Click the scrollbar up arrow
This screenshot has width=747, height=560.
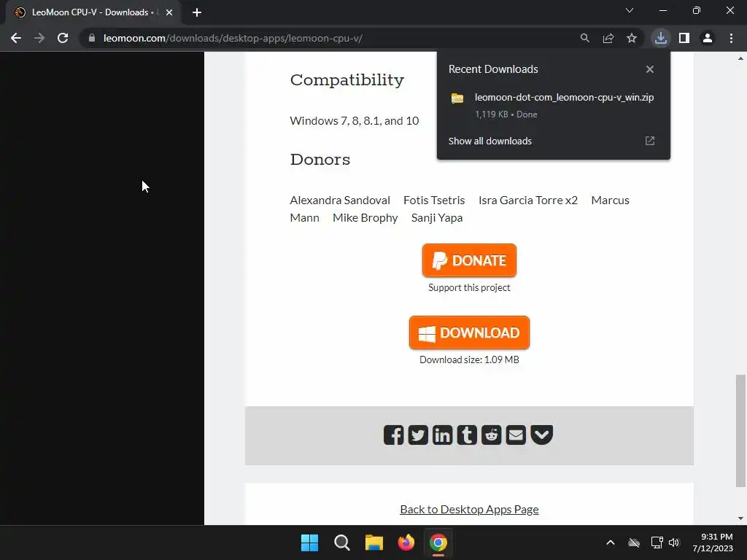tap(740, 59)
